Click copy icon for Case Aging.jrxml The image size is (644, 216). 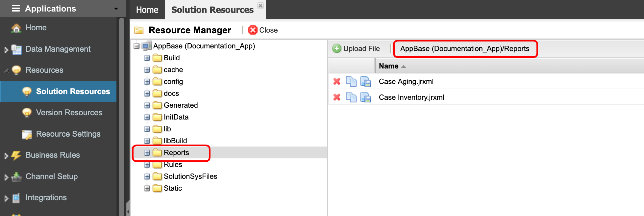351,81
